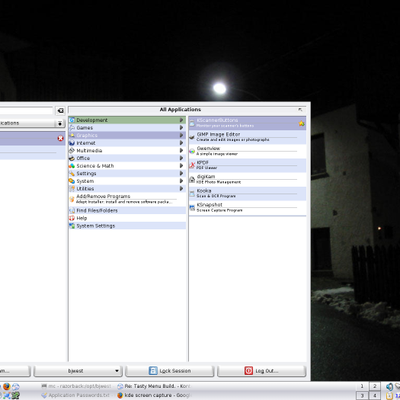Click the KSnapshot icon
Screen dimensions: 400x400
pyautogui.click(x=192, y=208)
